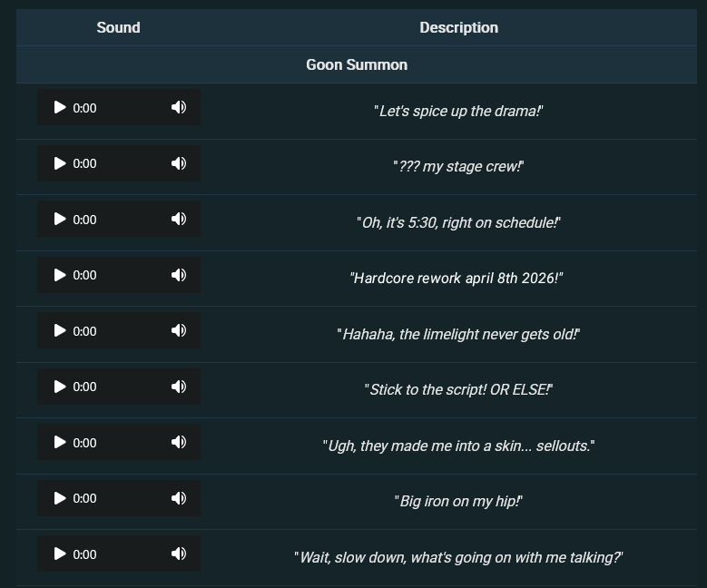Select the quote "Big iron on my hip!"
707x588 pixels.
[x=458, y=502]
